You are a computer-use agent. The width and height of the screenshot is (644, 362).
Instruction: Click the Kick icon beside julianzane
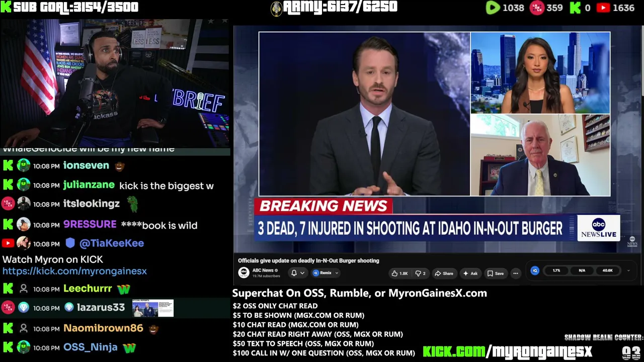tap(8, 185)
